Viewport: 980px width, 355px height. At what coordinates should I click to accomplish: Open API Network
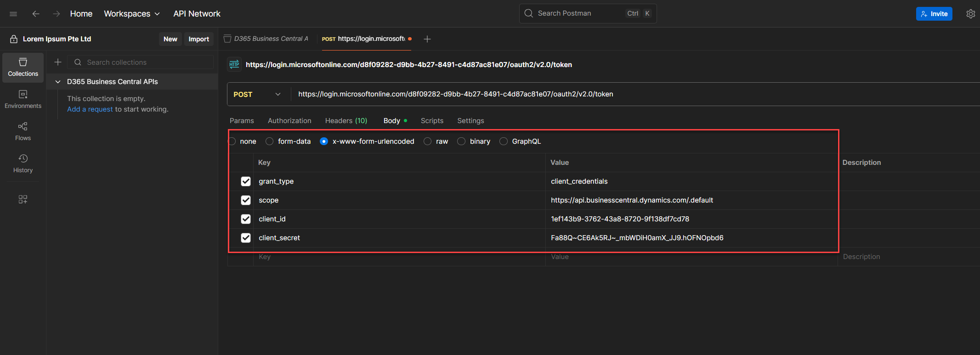197,14
